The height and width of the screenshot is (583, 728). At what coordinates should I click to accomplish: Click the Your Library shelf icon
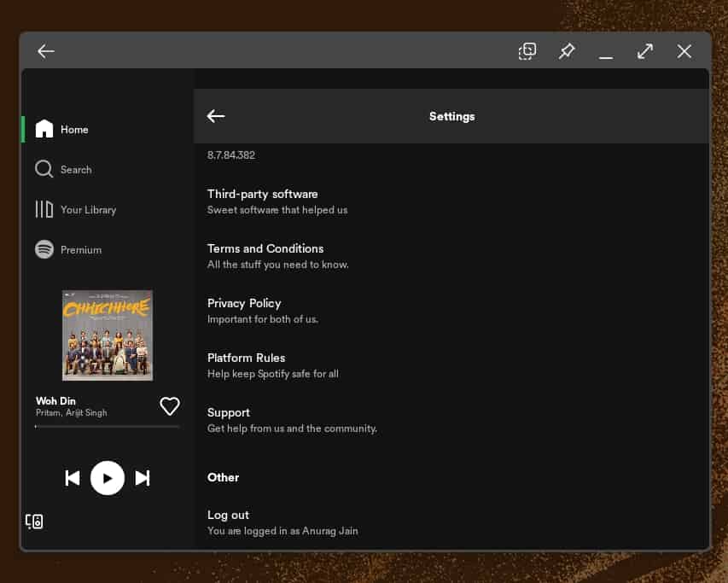[44, 209]
